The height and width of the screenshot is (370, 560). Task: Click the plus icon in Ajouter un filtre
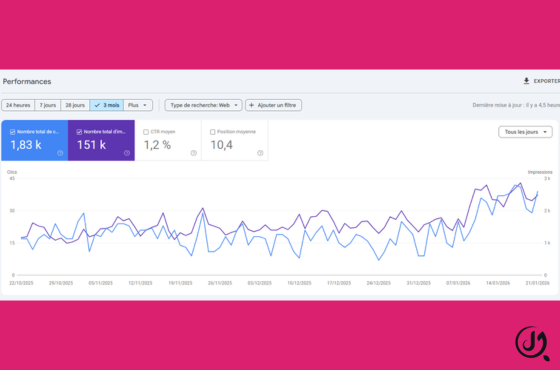coord(251,105)
